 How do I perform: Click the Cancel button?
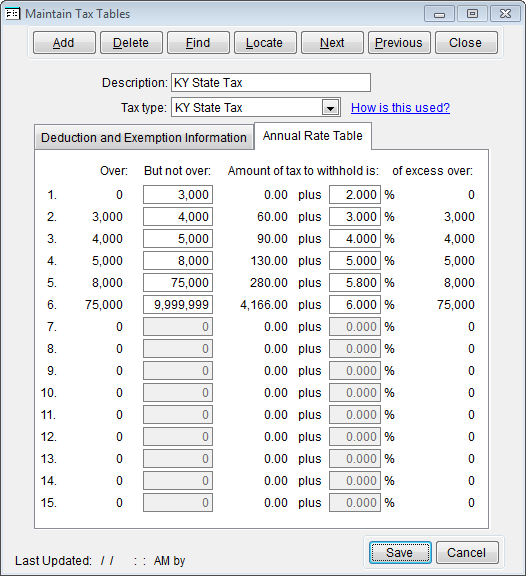coord(467,552)
